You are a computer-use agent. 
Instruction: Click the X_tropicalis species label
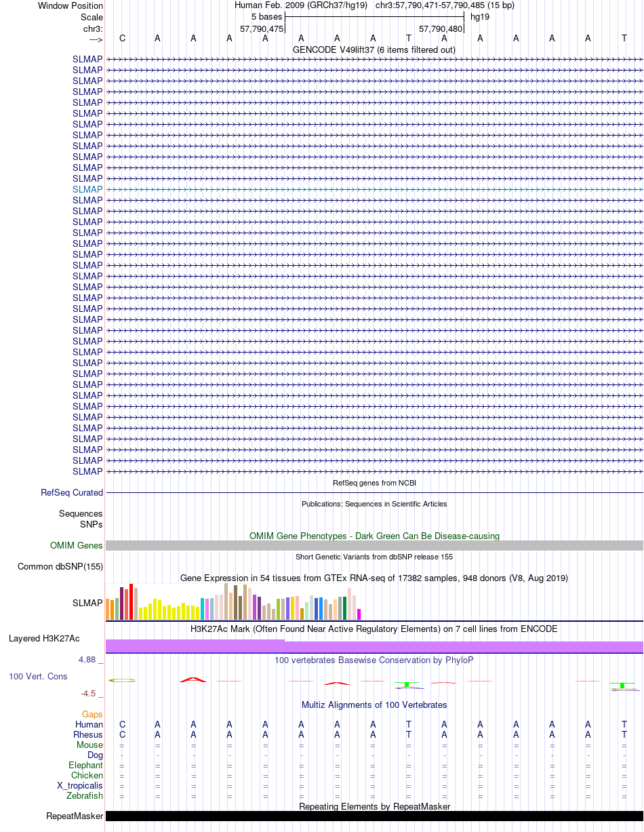click(80, 786)
